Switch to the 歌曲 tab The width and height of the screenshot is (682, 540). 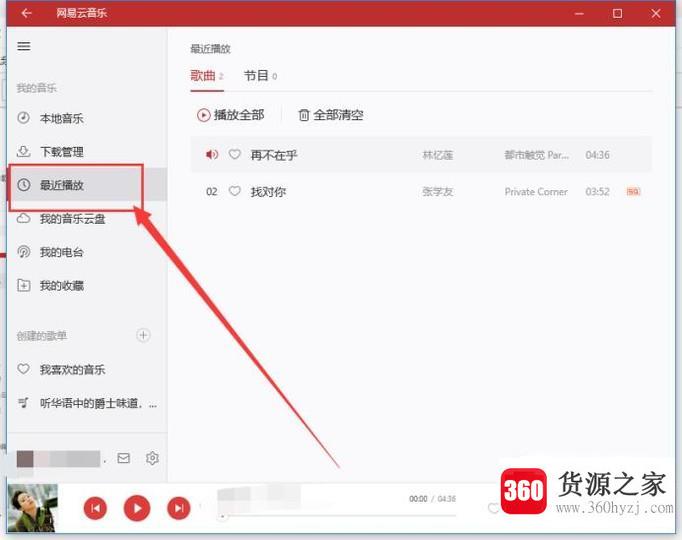[207, 76]
